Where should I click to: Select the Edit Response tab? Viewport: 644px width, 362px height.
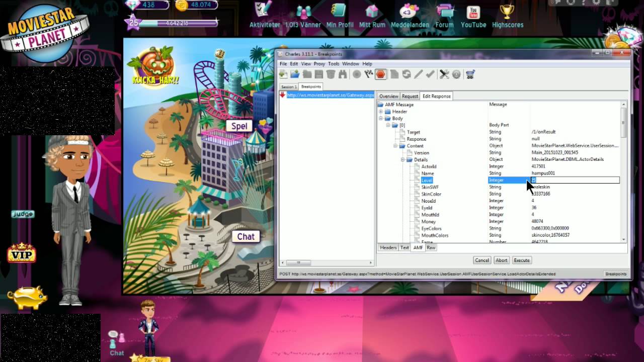pos(436,96)
